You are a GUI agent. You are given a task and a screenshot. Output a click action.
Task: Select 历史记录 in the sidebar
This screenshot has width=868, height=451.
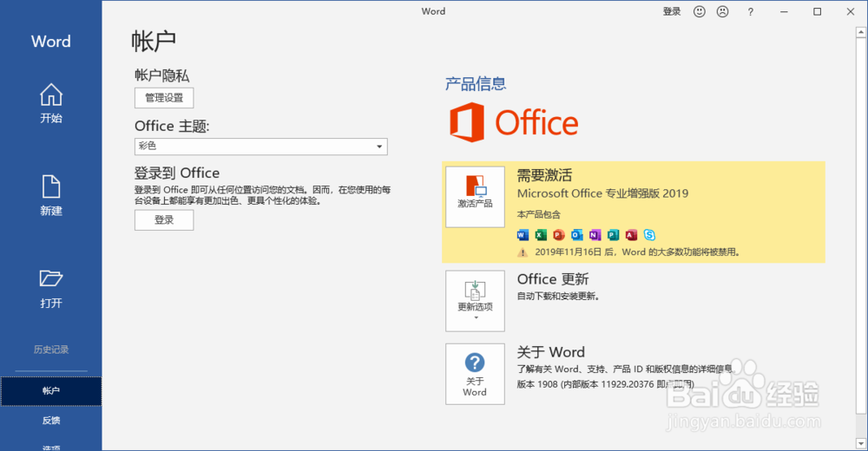(51, 350)
